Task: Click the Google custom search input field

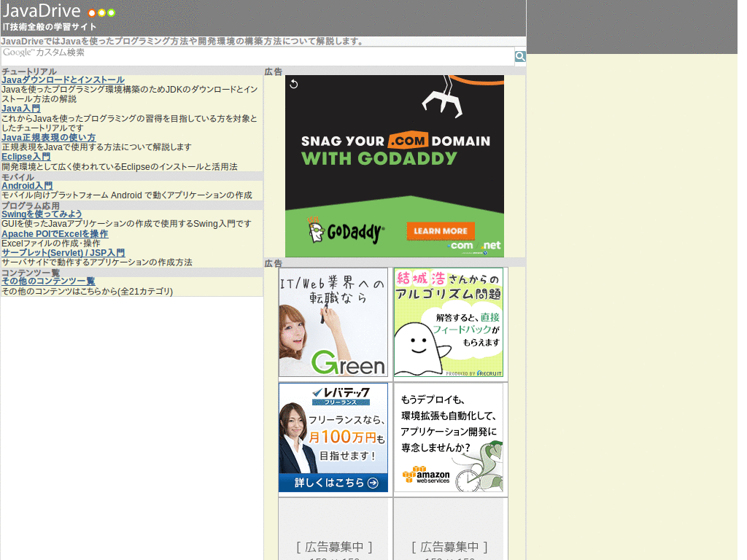Action: (x=258, y=55)
